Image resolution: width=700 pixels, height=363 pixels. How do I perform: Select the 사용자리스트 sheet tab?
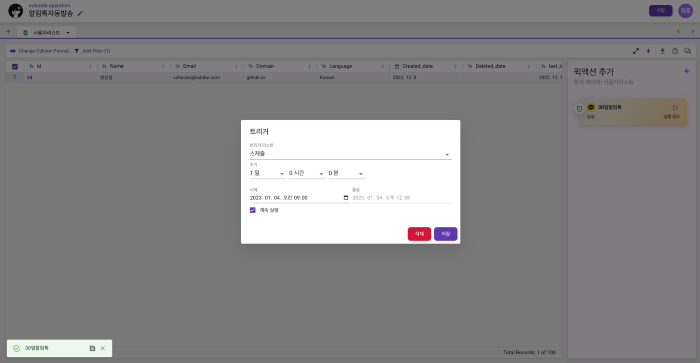point(46,33)
